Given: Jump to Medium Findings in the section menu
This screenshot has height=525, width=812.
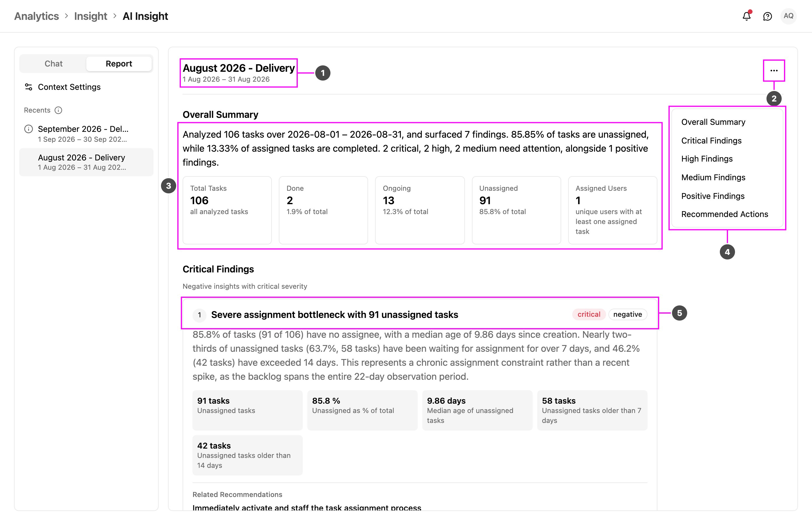Looking at the screenshot, I should pyautogui.click(x=713, y=177).
